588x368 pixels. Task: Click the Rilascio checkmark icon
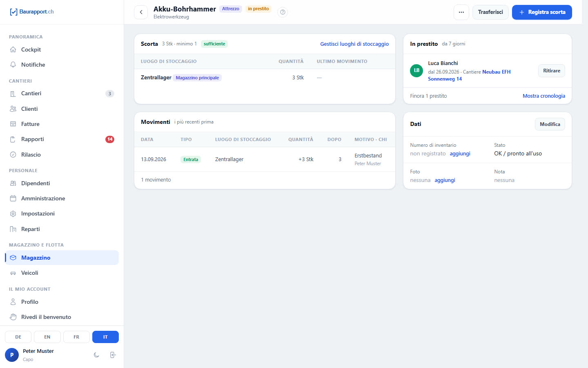(x=13, y=155)
